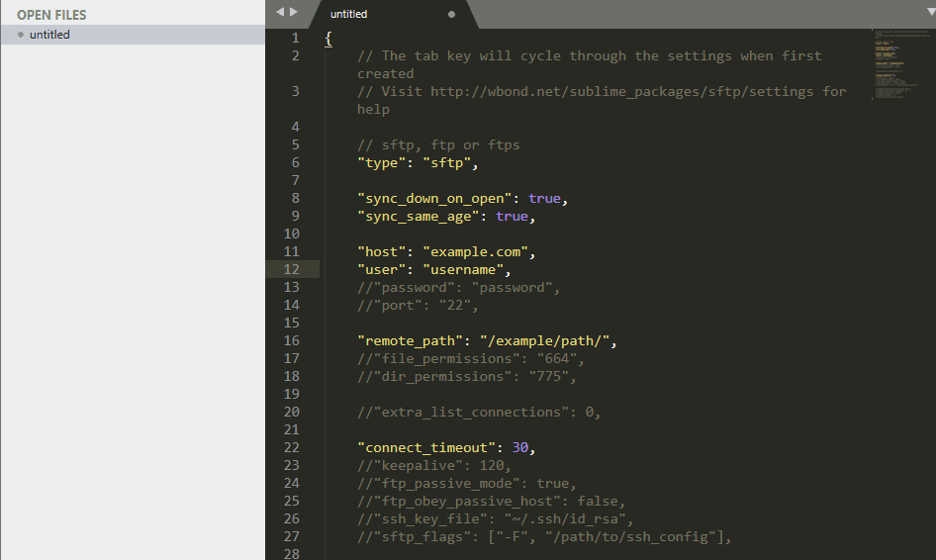This screenshot has height=560, width=936.
Task: Click the connect_timeout value 30
Action: pyautogui.click(x=519, y=447)
